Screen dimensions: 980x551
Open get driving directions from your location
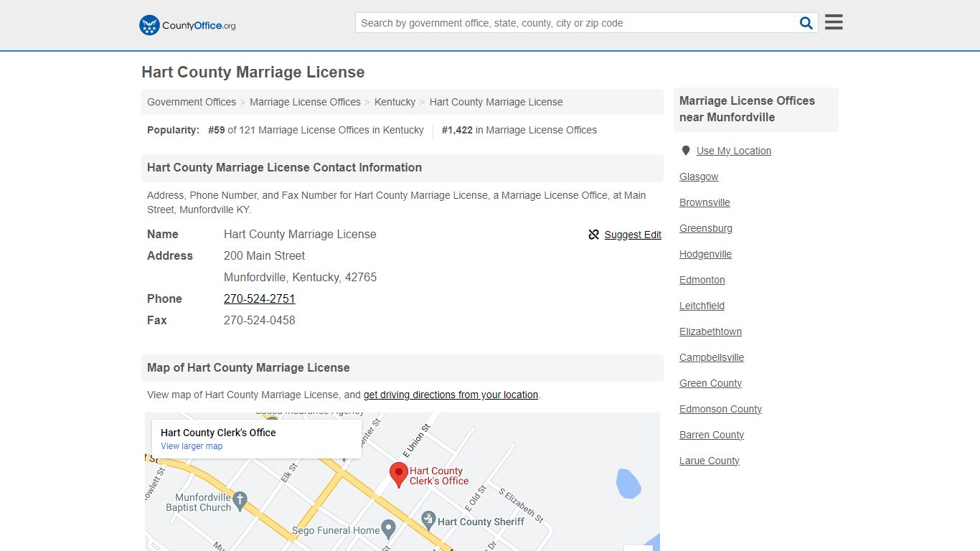coord(451,395)
